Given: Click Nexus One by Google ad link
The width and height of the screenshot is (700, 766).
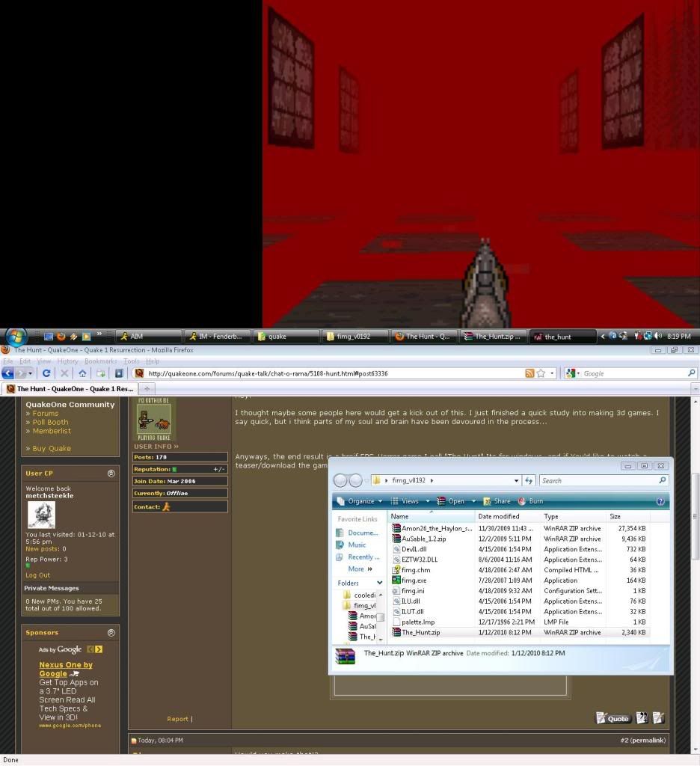Looking at the screenshot, I should coord(66,670).
